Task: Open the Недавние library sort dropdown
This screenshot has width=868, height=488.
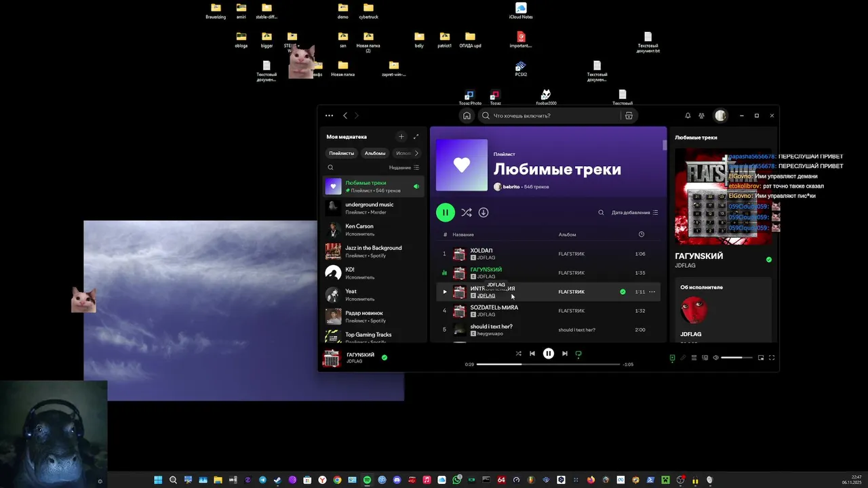Action: (x=404, y=167)
